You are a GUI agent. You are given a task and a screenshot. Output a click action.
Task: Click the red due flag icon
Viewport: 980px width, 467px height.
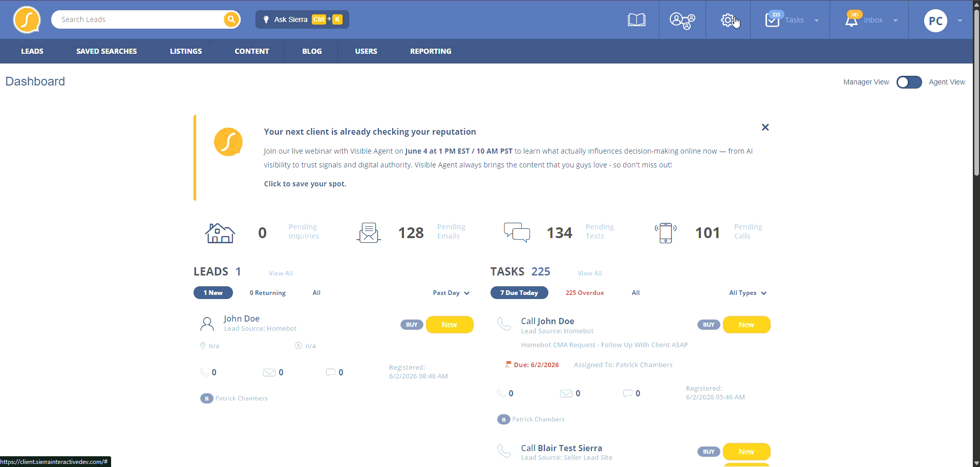point(508,364)
